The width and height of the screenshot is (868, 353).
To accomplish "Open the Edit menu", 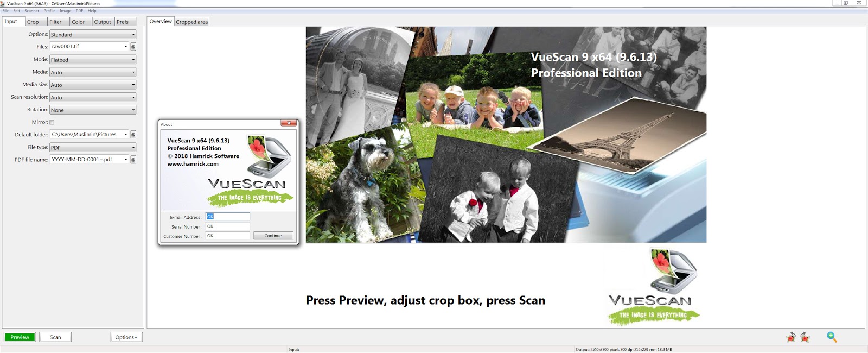I will pyautogui.click(x=17, y=11).
